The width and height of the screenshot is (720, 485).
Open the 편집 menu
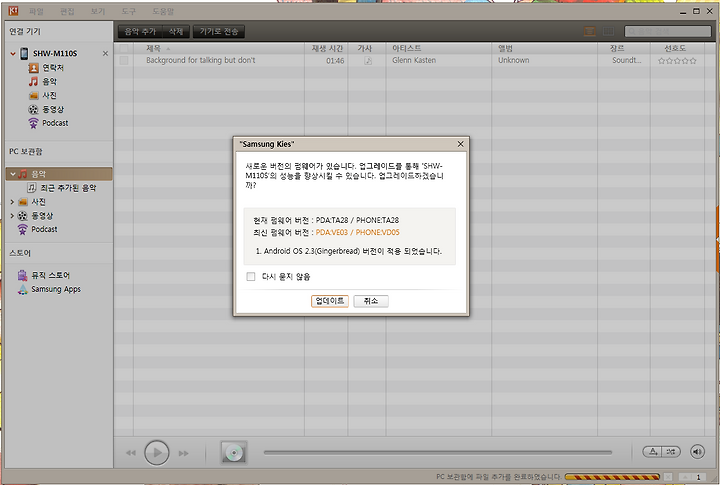(x=67, y=11)
